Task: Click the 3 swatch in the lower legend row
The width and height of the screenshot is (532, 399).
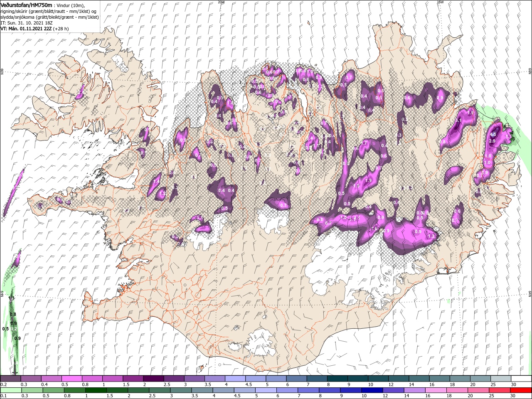Action: point(181,390)
